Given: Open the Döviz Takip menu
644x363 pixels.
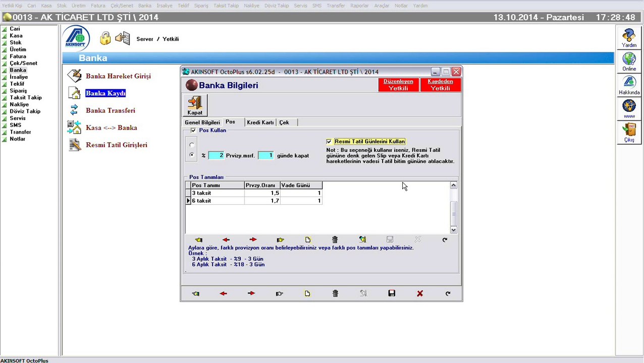Looking at the screenshot, I should pos(277,6).
